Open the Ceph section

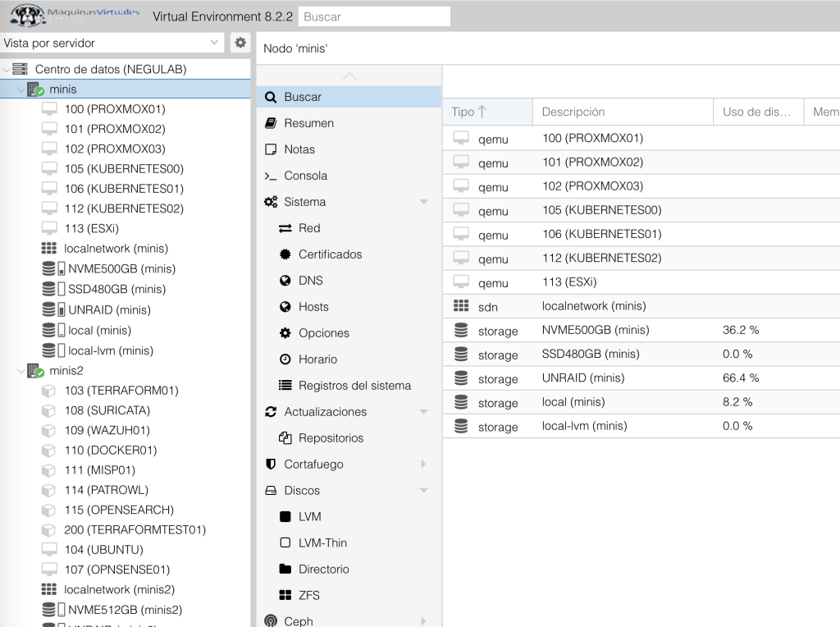pos(299,620)
